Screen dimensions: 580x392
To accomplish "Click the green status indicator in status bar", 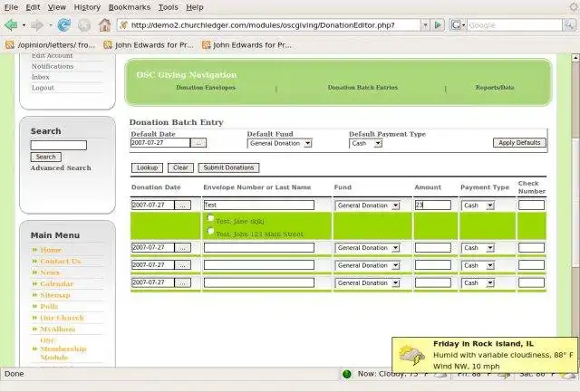I will click(347, 374).
